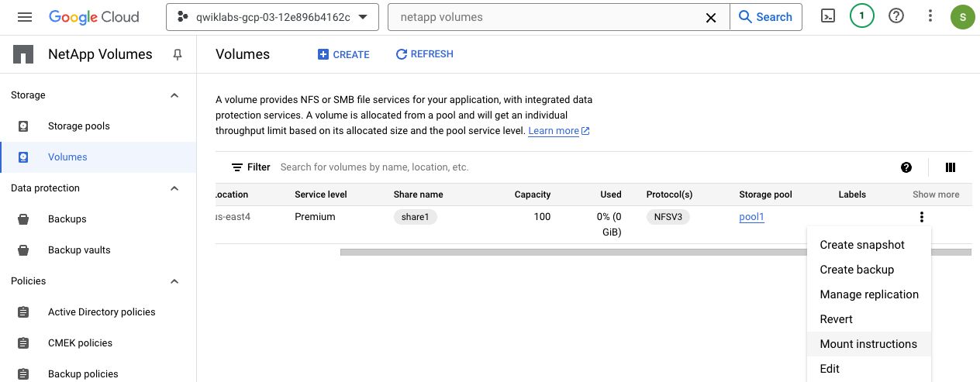Open column display options icon
980x382 pixels.
tap(951, 167)
